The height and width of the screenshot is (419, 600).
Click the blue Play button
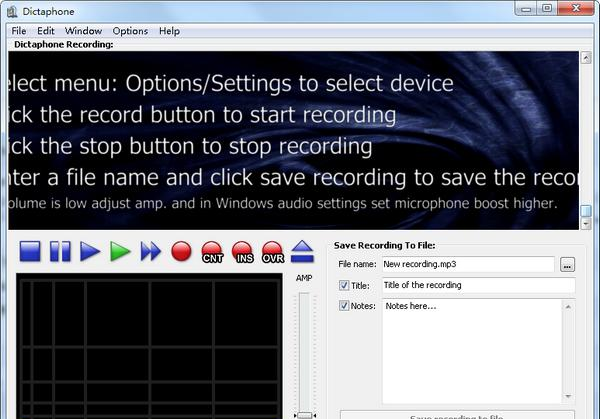[x=90, y=251]
